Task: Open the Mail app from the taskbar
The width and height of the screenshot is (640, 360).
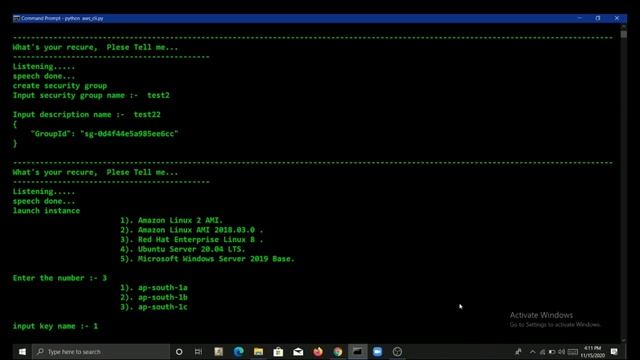Action: 298,351
